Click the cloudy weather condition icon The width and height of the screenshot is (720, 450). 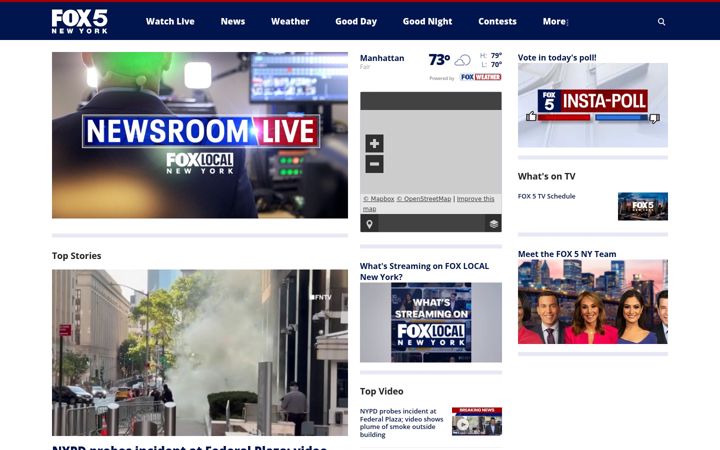[x=462, y=60]
